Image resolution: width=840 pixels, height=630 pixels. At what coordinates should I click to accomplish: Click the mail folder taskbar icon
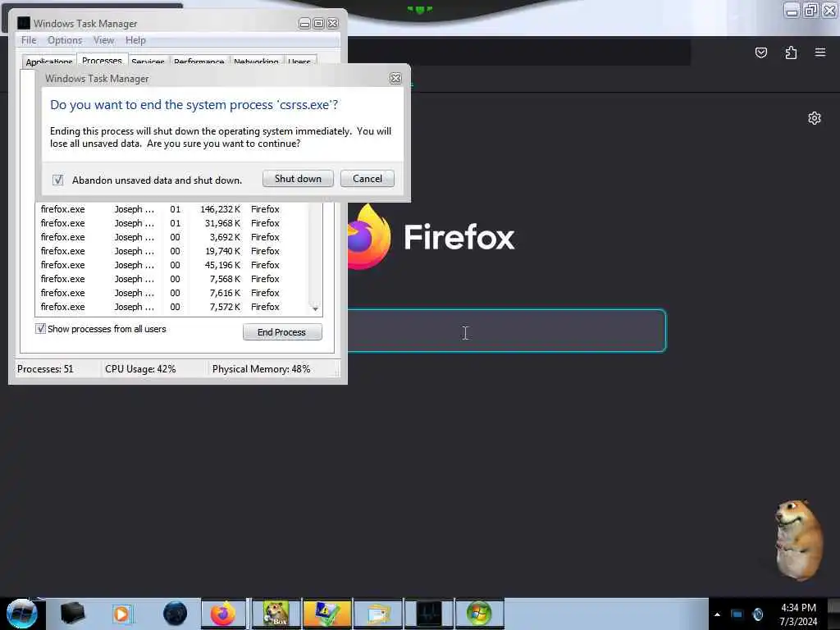[x=377, y=614]
